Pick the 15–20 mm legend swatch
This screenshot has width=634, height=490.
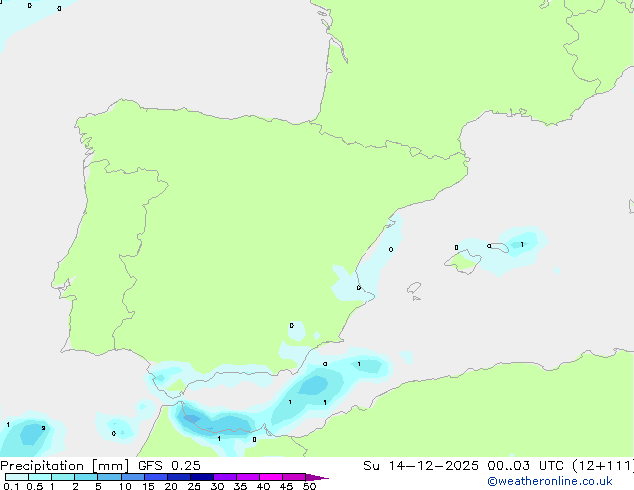coord(156,477)
